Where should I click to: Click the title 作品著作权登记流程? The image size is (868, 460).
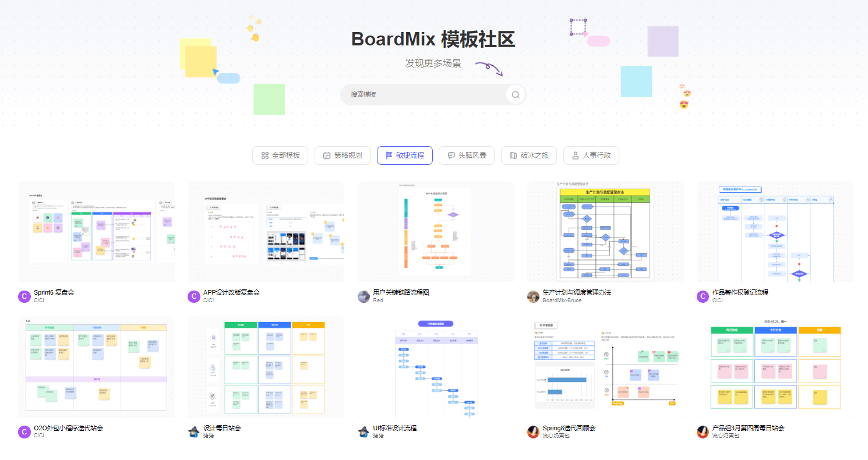pyautogui.click(x=740, y=293)
